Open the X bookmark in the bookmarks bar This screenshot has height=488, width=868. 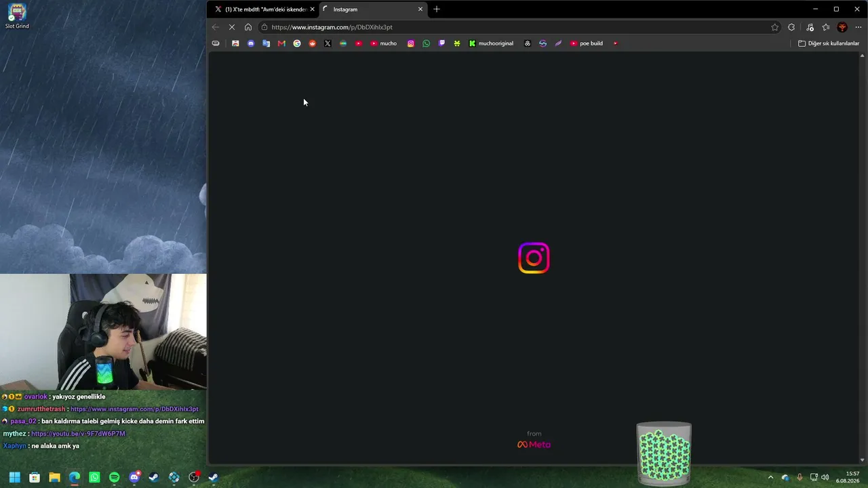(328, 43)
